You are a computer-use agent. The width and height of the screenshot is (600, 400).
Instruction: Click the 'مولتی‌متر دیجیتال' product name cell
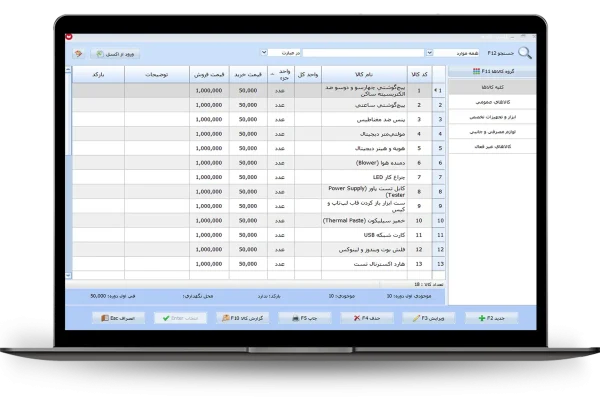[364, 134]
